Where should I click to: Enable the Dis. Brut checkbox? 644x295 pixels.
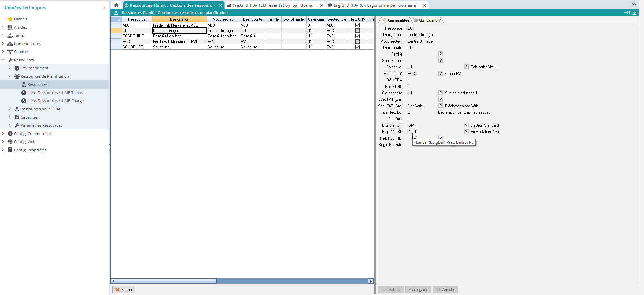coord(408,119)
